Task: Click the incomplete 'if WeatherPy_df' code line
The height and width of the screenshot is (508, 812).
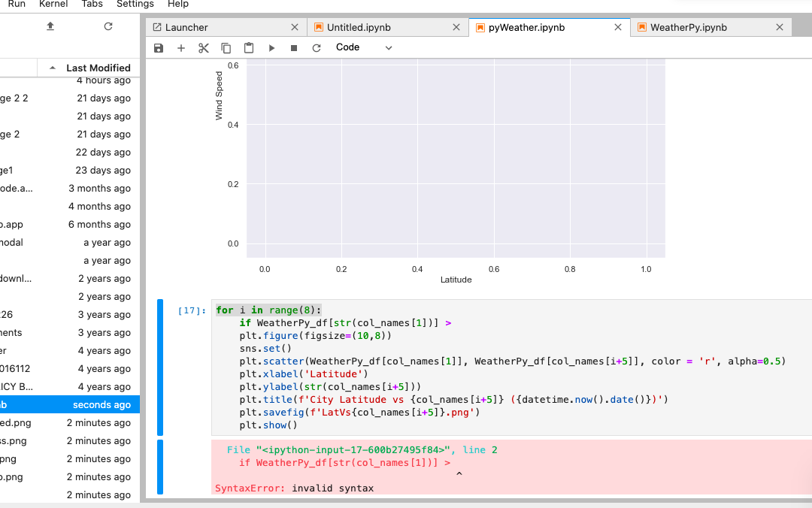Action: coord(345,323)
